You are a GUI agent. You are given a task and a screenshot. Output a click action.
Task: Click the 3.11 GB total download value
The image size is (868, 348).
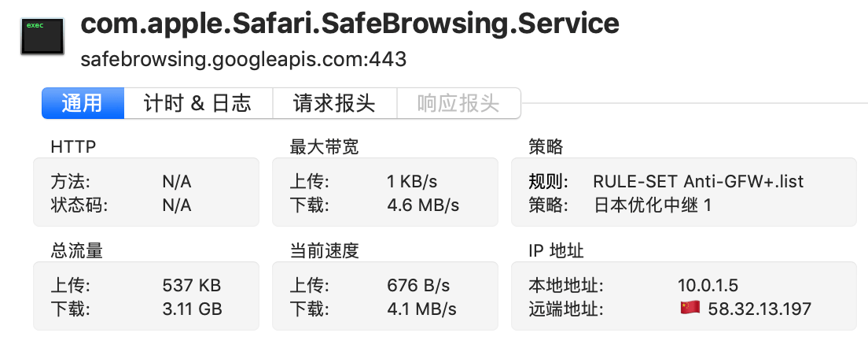[192, 309]
